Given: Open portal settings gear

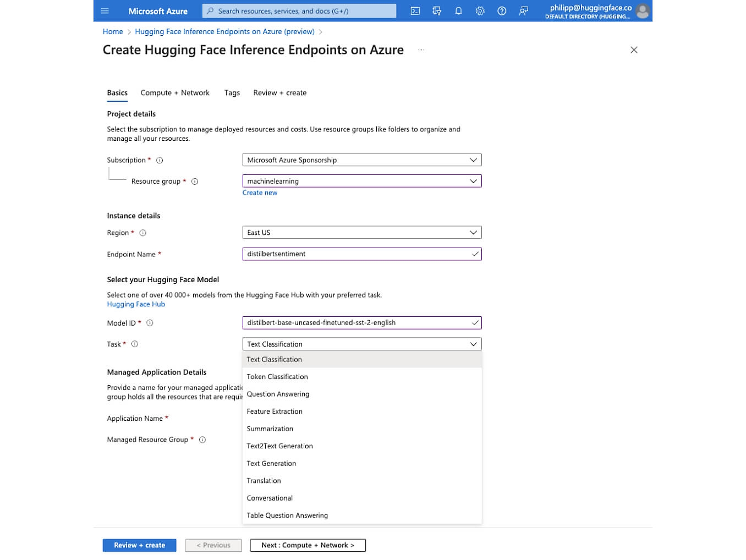Looking at the screenshot, I should pyautogui.click(x=480, y=11).
